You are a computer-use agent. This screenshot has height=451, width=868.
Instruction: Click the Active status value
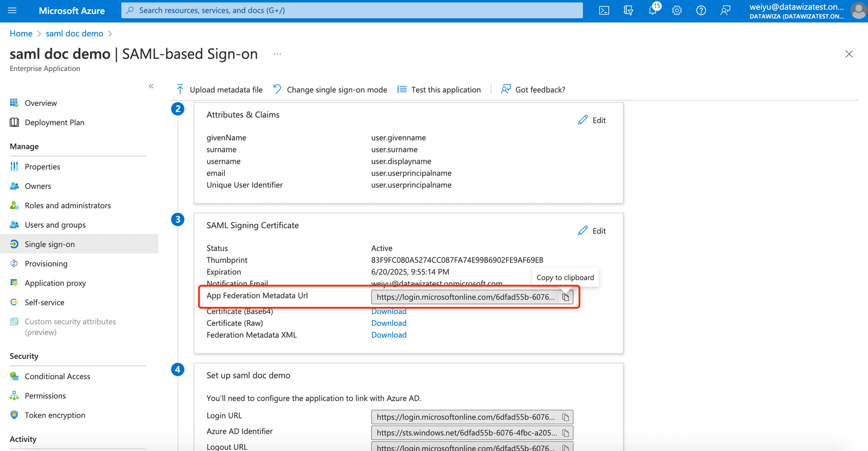[x=382, y=248]
